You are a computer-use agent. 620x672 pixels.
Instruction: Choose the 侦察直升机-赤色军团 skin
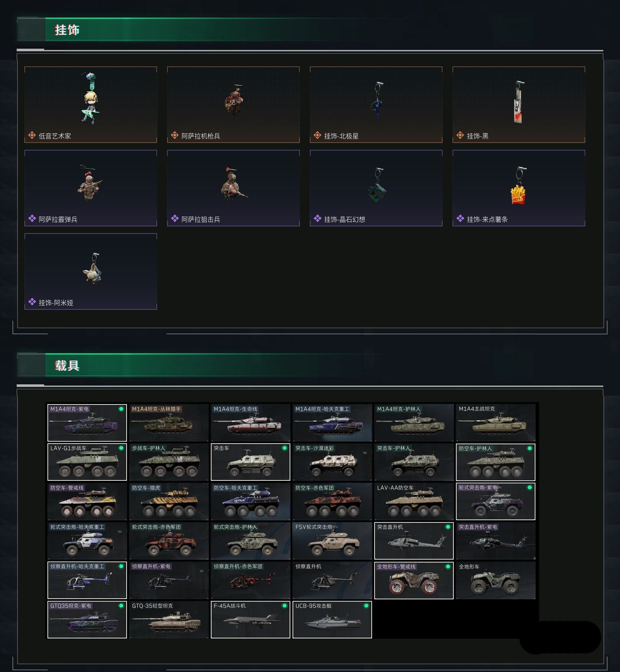(250, 580)
